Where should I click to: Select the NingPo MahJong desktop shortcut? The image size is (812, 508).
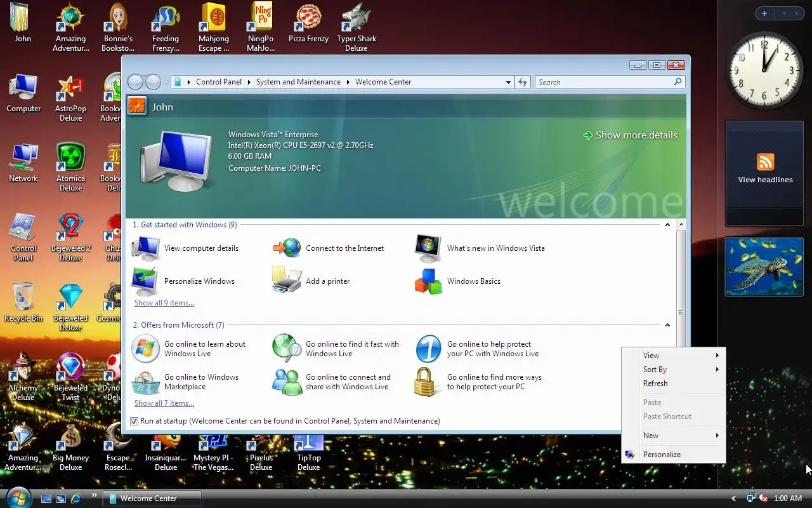261,27
